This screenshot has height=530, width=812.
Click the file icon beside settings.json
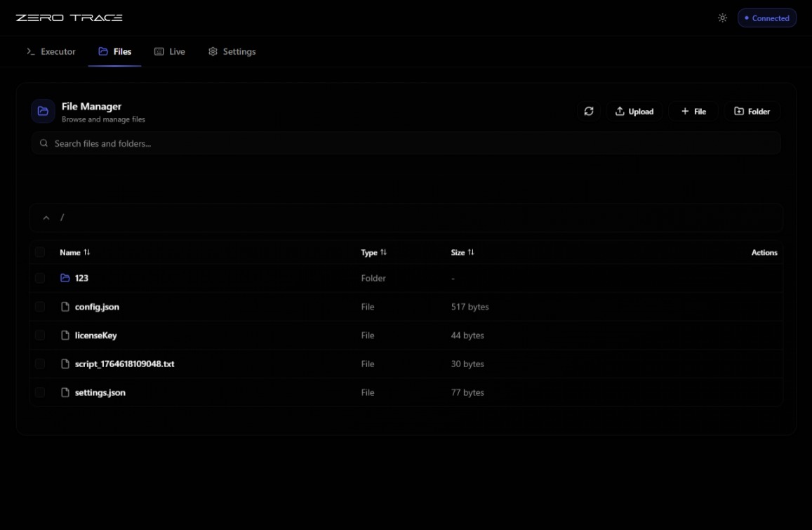pos(65,392)
